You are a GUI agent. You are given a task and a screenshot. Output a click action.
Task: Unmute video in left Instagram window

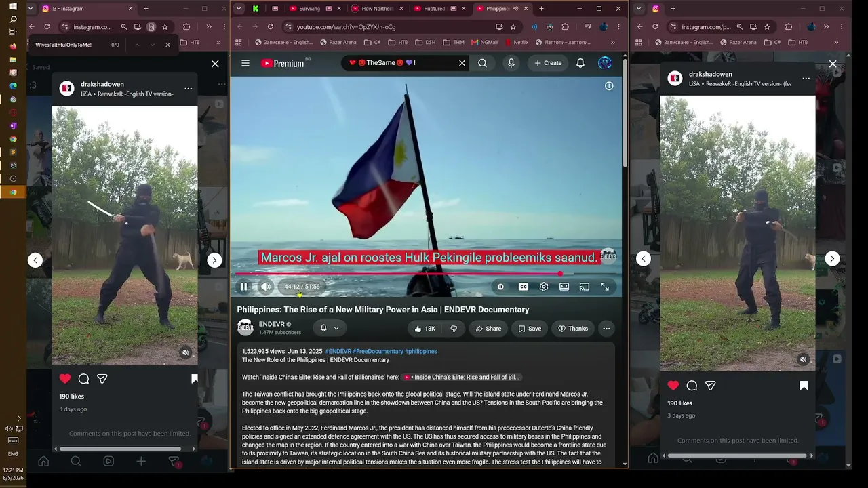pyautogui.click(x=185, y=352)
